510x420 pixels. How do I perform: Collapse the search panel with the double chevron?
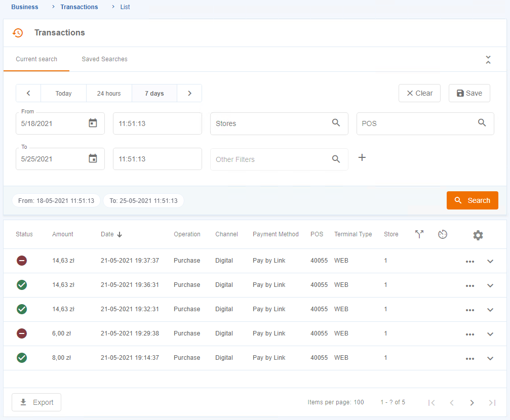pyautogui.click(x=488, y=59)
